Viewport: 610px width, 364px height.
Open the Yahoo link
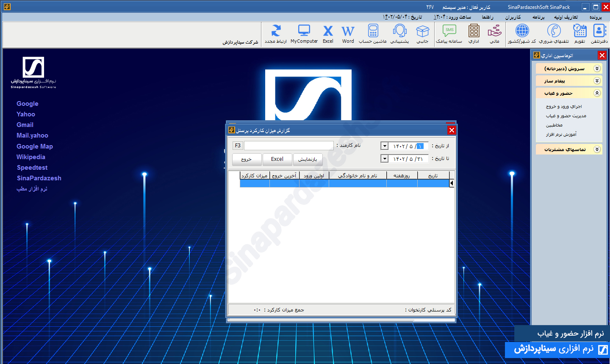(x=26, y=114)
